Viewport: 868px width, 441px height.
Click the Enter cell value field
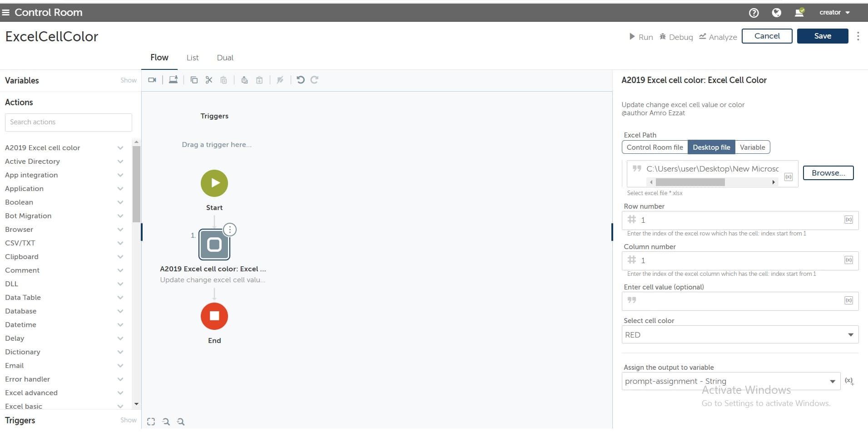pos(740,301)
